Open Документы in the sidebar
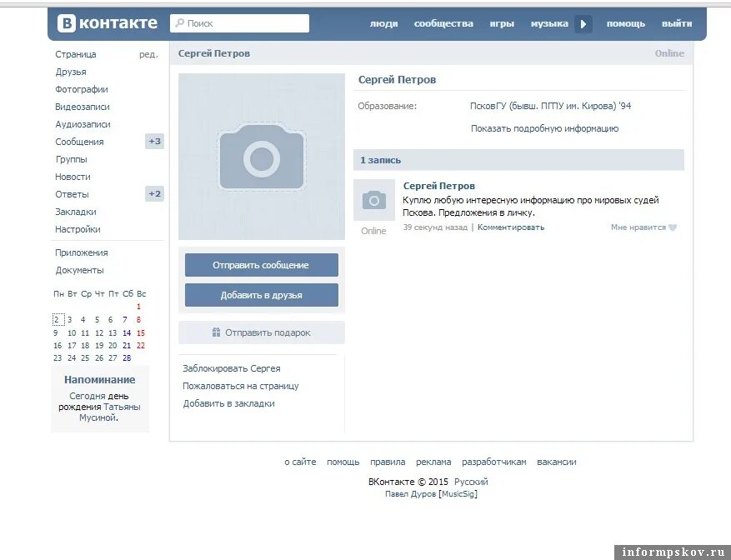731x560 pixels. [x=79, y=271]
